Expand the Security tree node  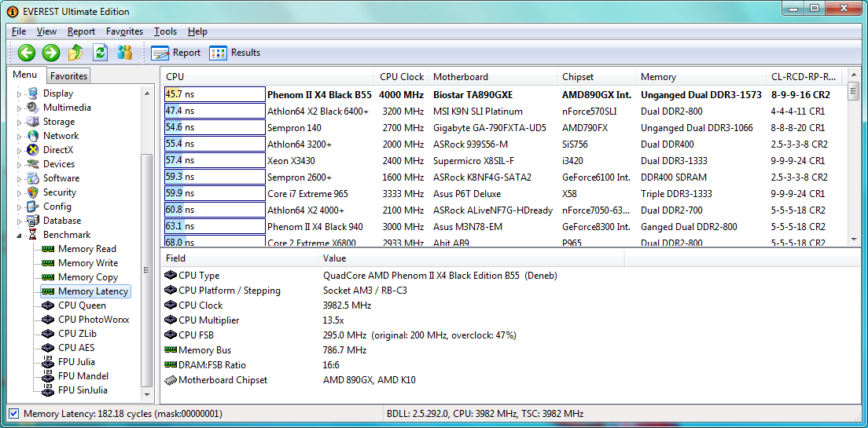20,193
